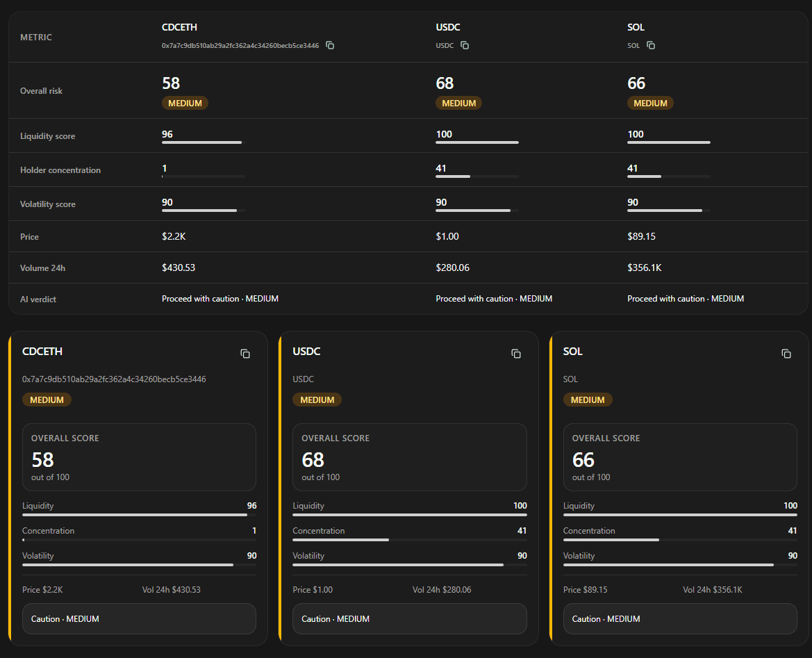The height and width of the screenshot is (658, 812).
Task: Select the Price row label in table
Action: [29, 236]
